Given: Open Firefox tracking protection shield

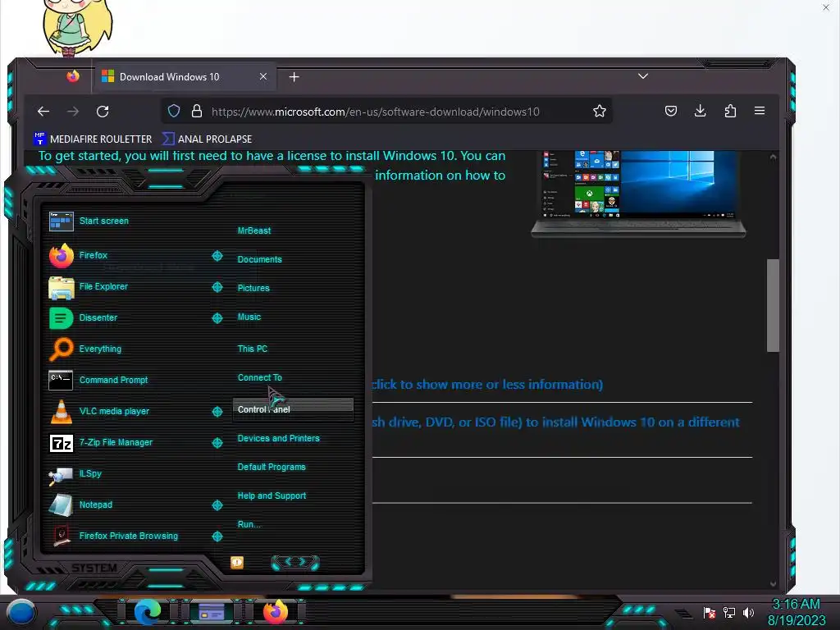Looking at the screenshot, I should click(174, 111).
